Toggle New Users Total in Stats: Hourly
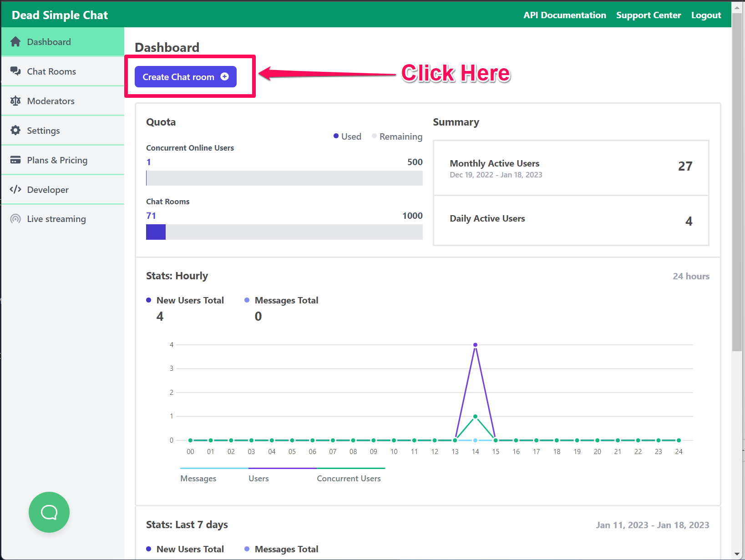This screenshot has height=560, width=745. pos(185,300)
